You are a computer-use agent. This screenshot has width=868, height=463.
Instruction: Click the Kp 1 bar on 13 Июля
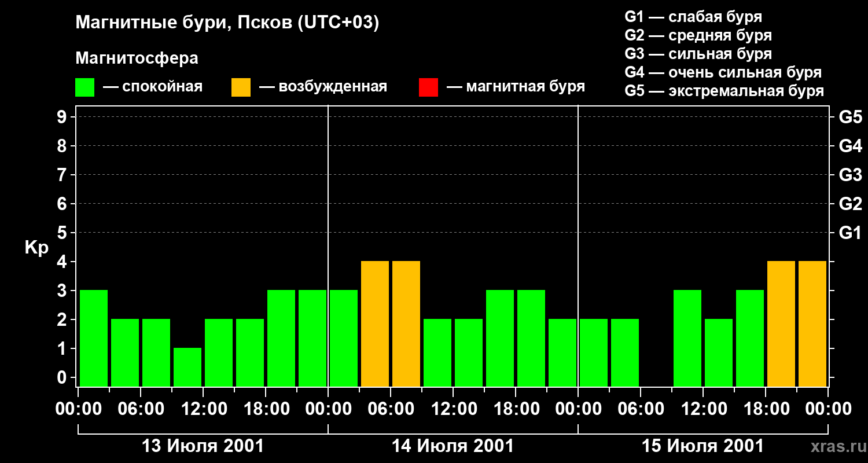187,367
